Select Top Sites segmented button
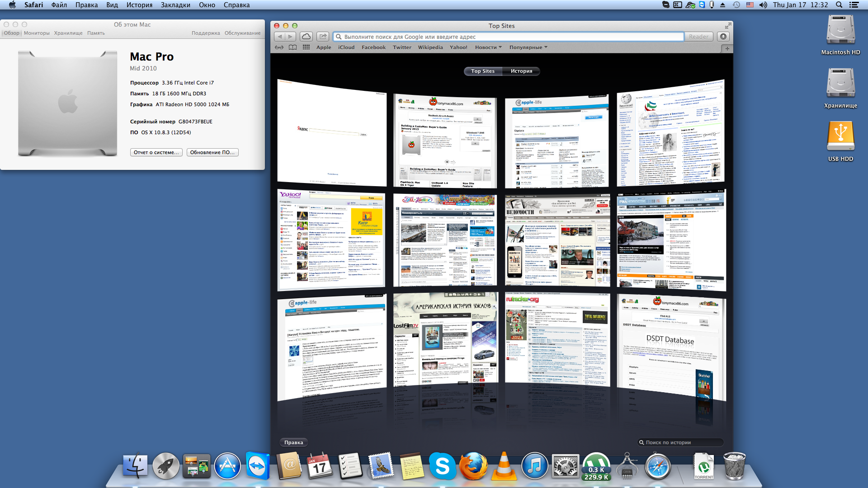This screenshot has height=488, width=868. 483,71
